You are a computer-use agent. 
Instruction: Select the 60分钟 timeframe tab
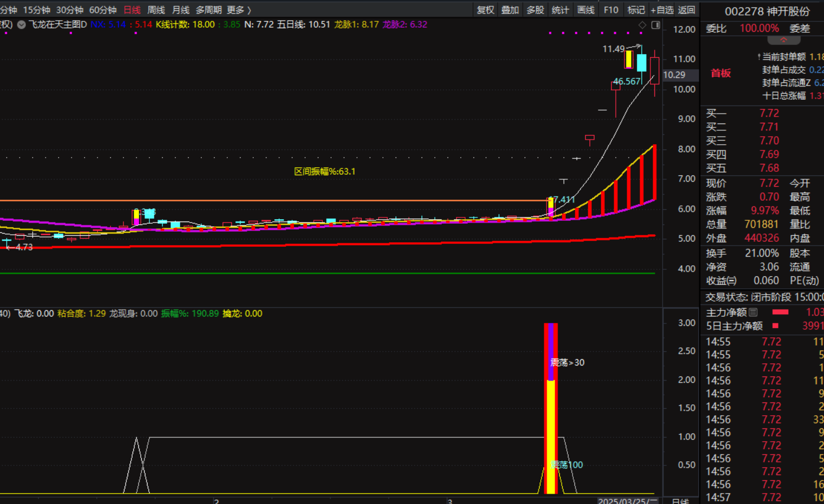tap(103, 10)
